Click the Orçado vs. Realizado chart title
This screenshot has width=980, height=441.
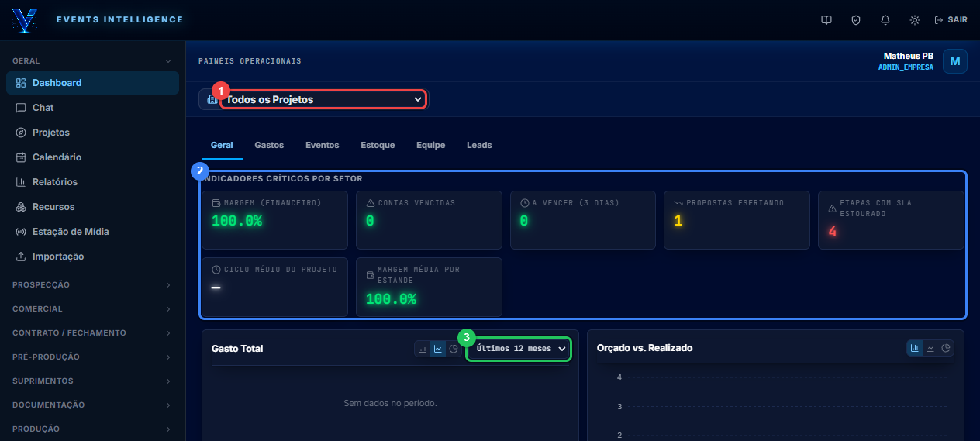point(644,348)
